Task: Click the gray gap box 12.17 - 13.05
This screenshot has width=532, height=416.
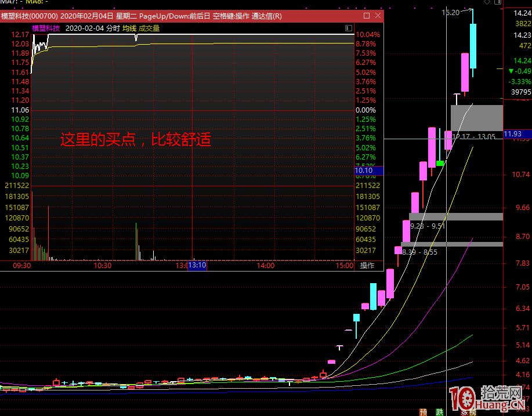Action: (x=476, y=118)
